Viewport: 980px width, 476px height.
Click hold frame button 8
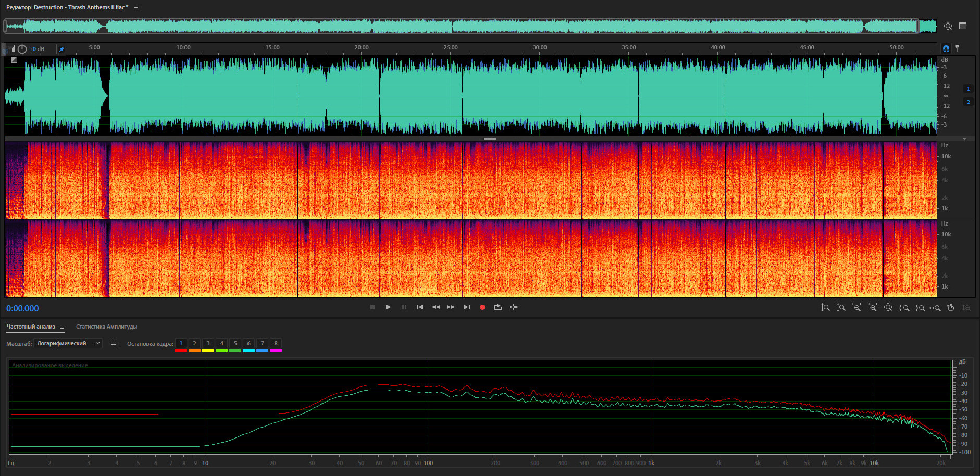(x=276, y=343)
